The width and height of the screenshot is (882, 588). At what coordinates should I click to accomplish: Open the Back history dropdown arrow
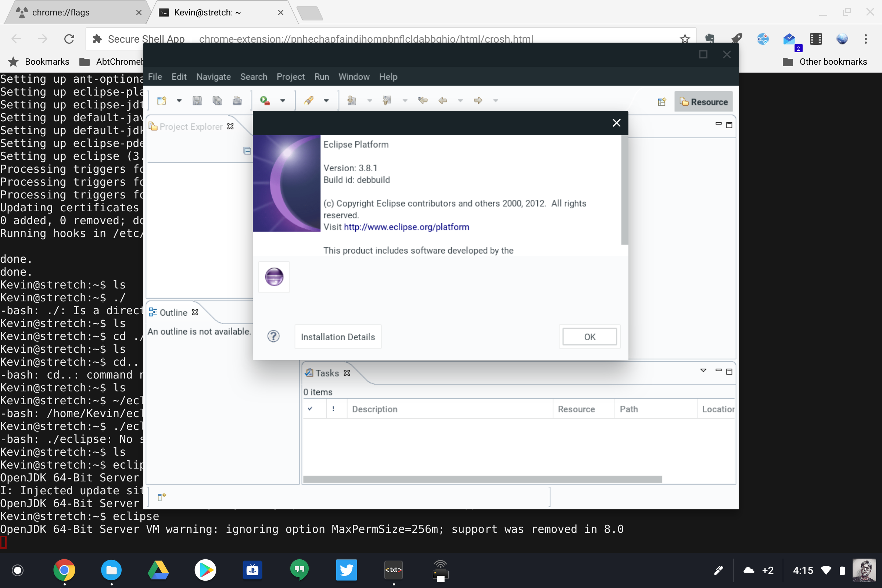(460, 100)
